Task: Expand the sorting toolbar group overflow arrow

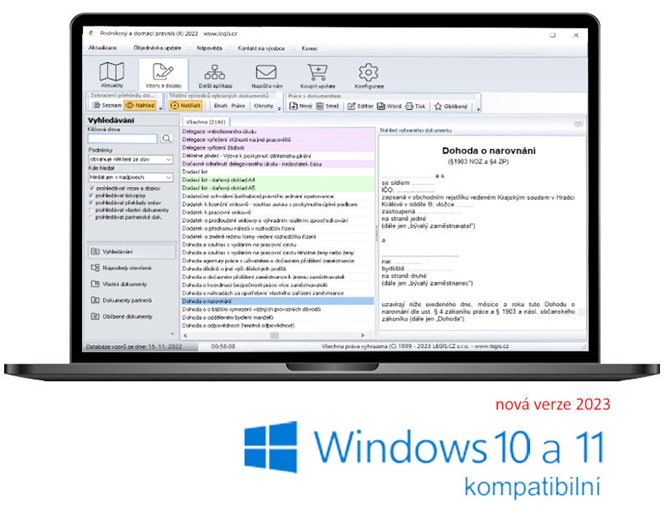Action: [279, 108]
